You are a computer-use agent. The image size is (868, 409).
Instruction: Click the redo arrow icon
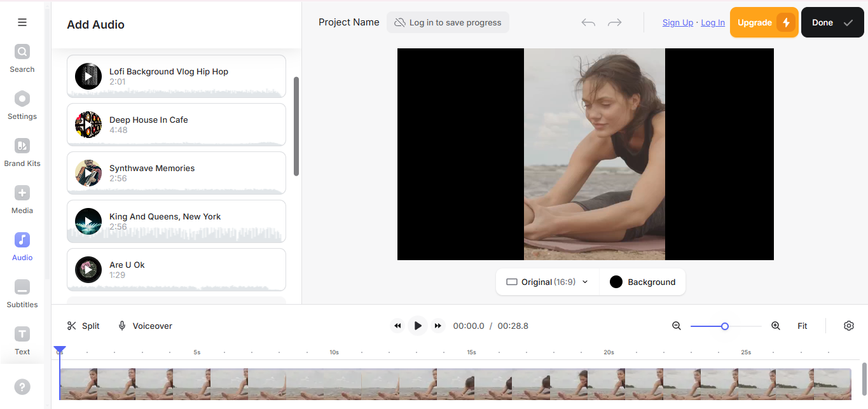coord(614,23)
